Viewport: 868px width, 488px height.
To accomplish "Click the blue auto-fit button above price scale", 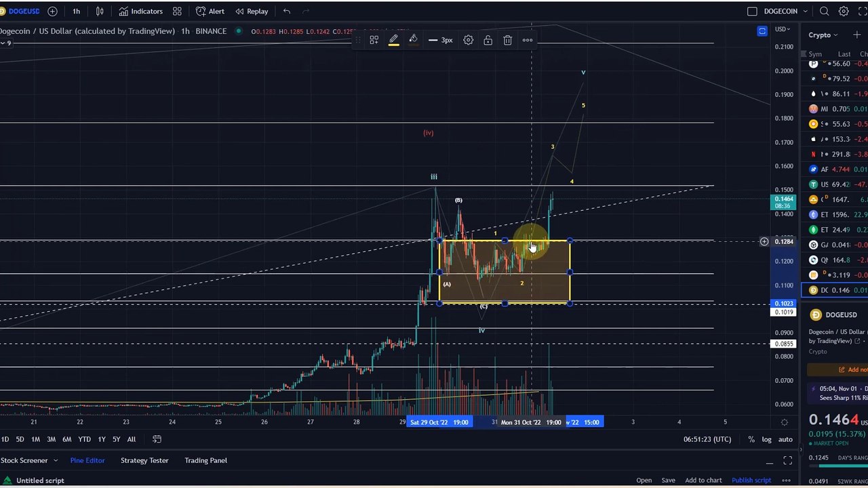I will coord(762,30).
